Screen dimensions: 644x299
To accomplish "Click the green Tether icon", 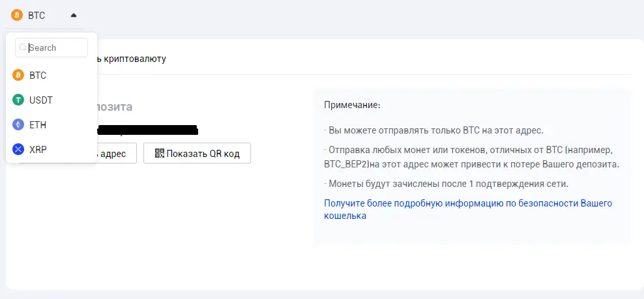I will click(18, 100).
